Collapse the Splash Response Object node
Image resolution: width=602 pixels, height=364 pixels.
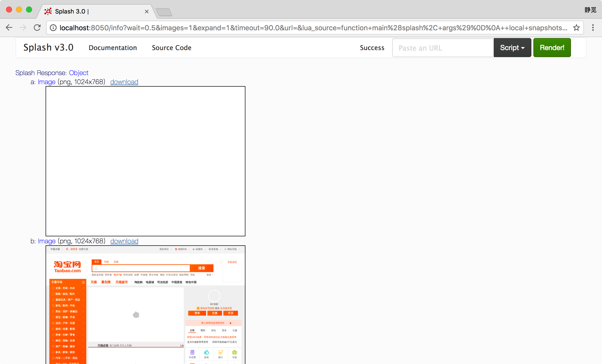(x=79, y=73)
